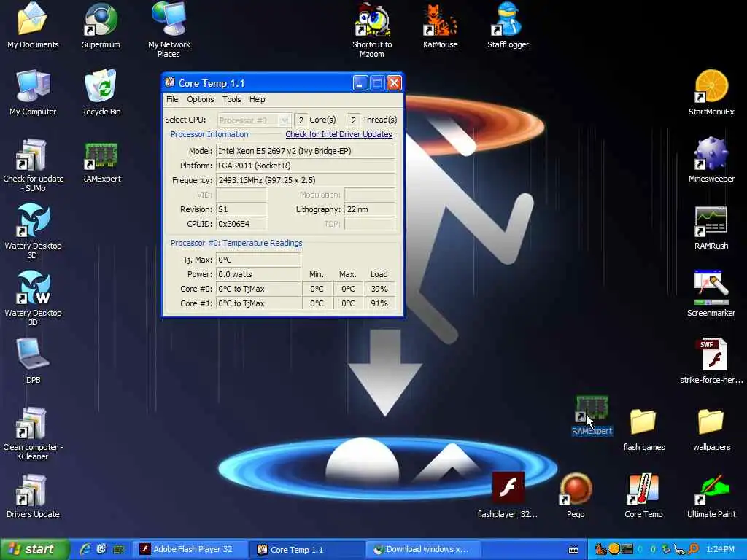Click the magnifier icon in system tray
The height and width of the screenshot is (560, 747).
click(694, 550)
